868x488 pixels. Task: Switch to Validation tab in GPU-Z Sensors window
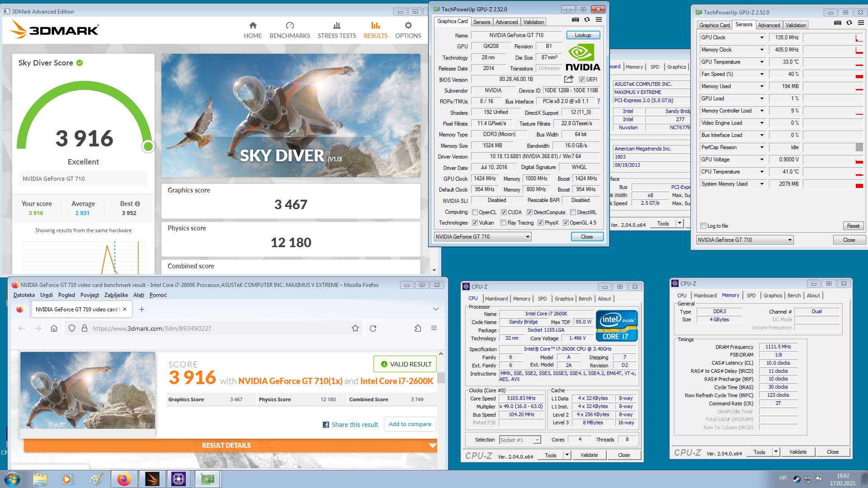[796, 25]
